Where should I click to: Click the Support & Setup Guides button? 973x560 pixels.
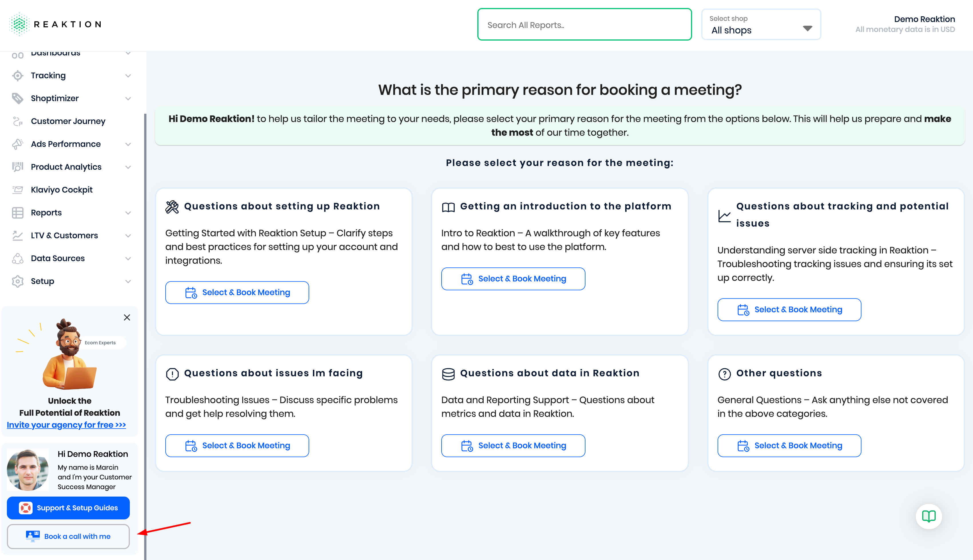(x=69, y=508)
